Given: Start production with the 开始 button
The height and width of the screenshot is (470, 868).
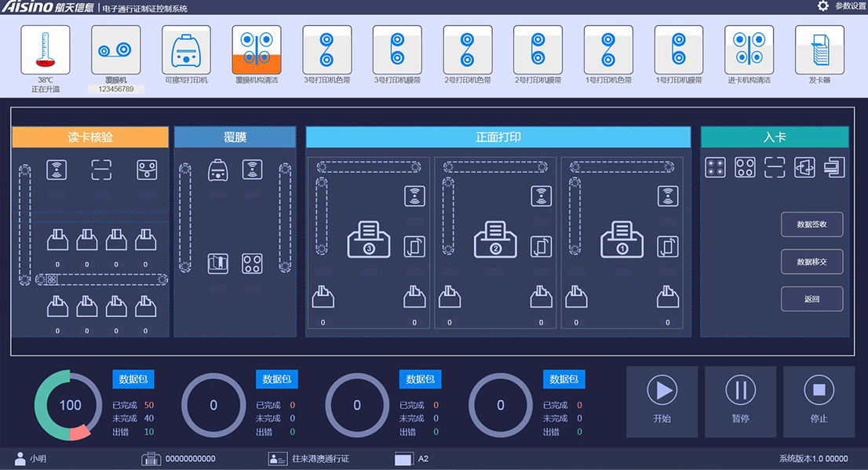Looking at the screenshot, I should [x=662, y=401].
